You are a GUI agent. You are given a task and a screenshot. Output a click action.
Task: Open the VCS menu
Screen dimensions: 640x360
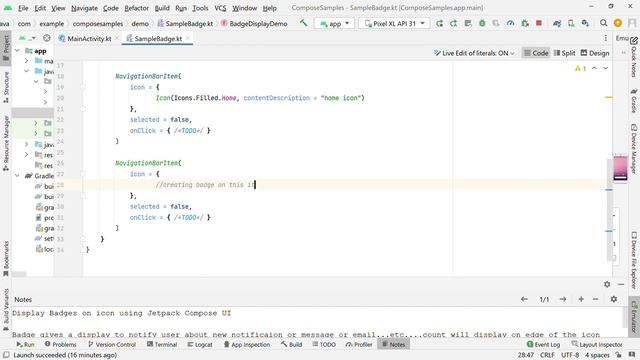(x=220, y=8)
